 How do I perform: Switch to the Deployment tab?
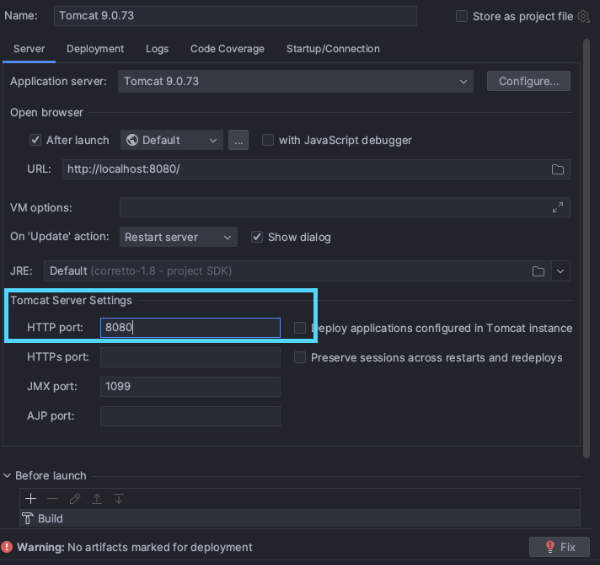click(x=95, y=49)
